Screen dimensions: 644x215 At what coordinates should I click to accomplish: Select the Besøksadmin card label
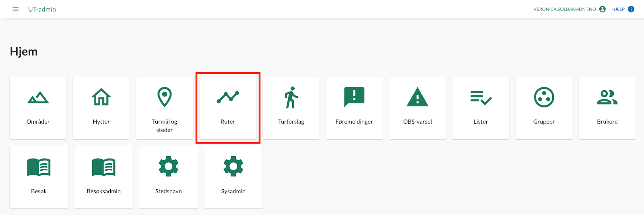[104, 191]
